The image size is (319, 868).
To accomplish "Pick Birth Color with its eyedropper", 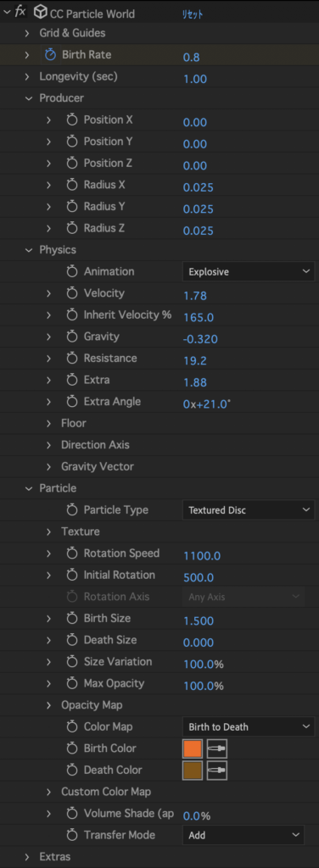I will pos(217,749).
